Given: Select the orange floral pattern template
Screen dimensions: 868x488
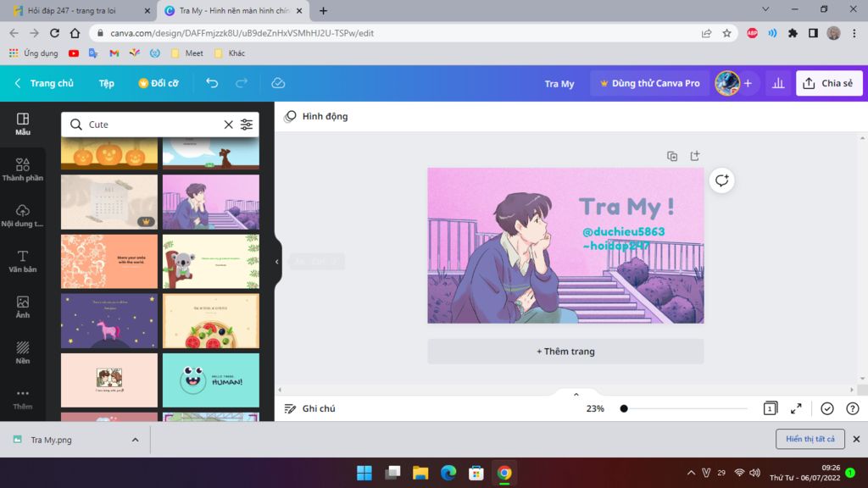Looking at the screenshot, I should pos(109,261).
